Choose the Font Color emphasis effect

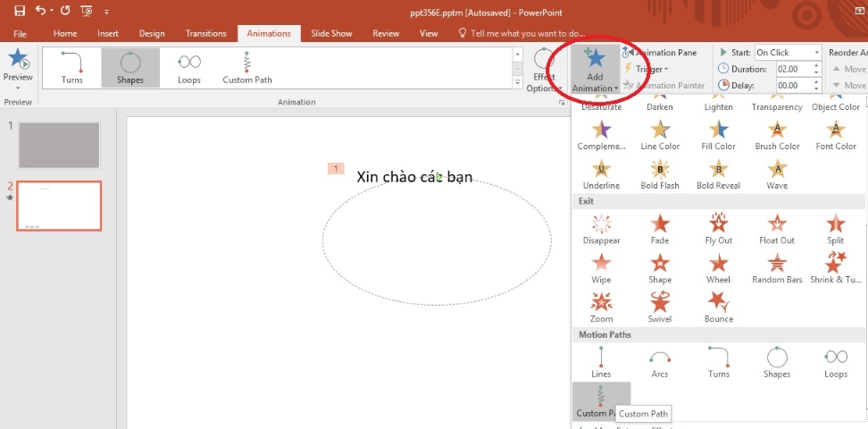tap(835, 135)
